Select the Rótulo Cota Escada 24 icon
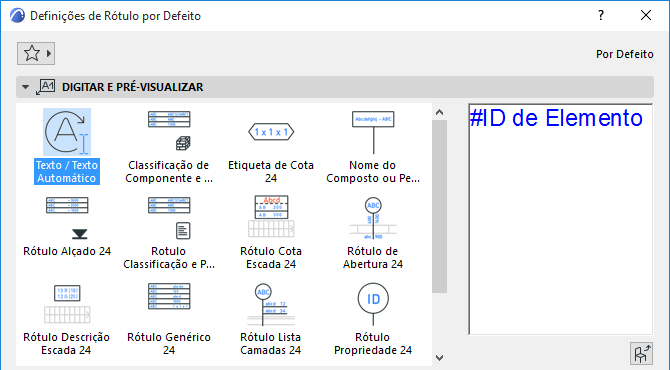 (x=271, y=216)
